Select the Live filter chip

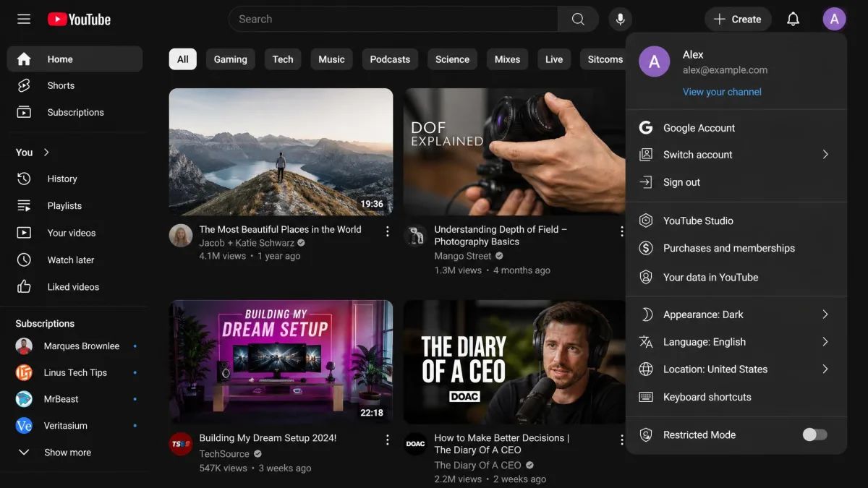pos(554,59)
